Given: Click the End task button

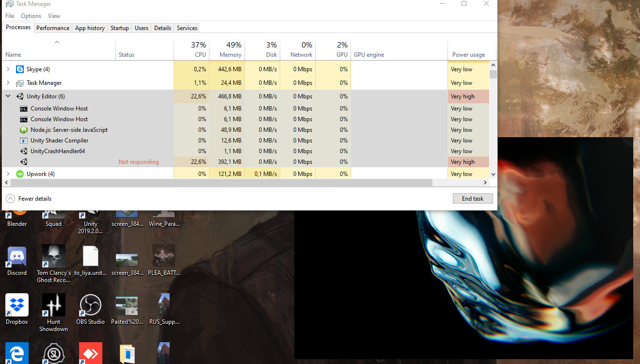Looking at the screenshot, I should (472, 198).
